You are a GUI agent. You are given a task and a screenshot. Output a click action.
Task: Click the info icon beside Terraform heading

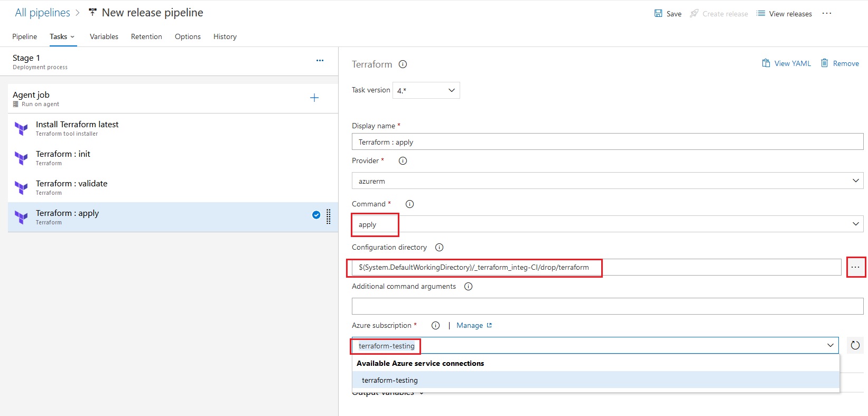(x=403, y=64)
